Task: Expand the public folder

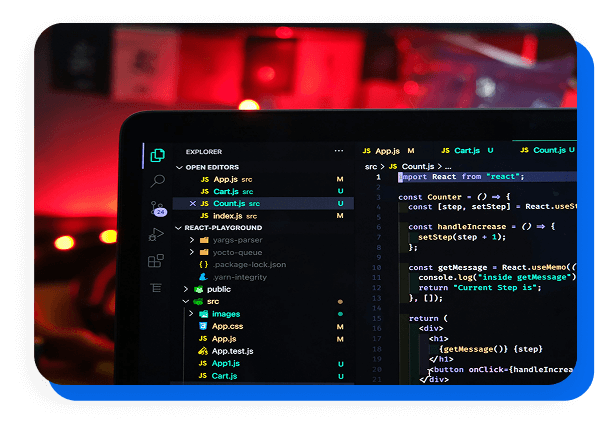Action: 186,289
